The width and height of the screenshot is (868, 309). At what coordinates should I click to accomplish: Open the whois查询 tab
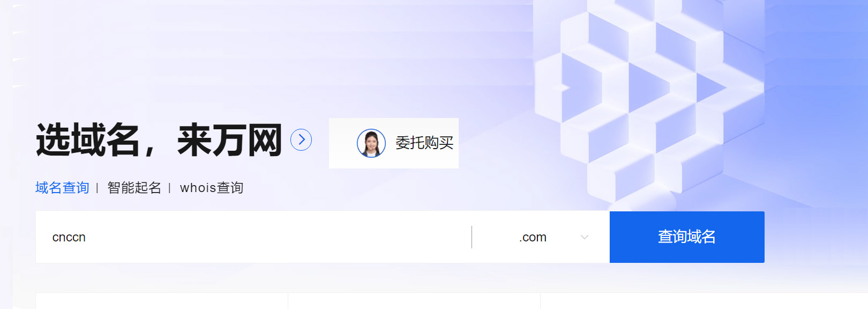212,188
